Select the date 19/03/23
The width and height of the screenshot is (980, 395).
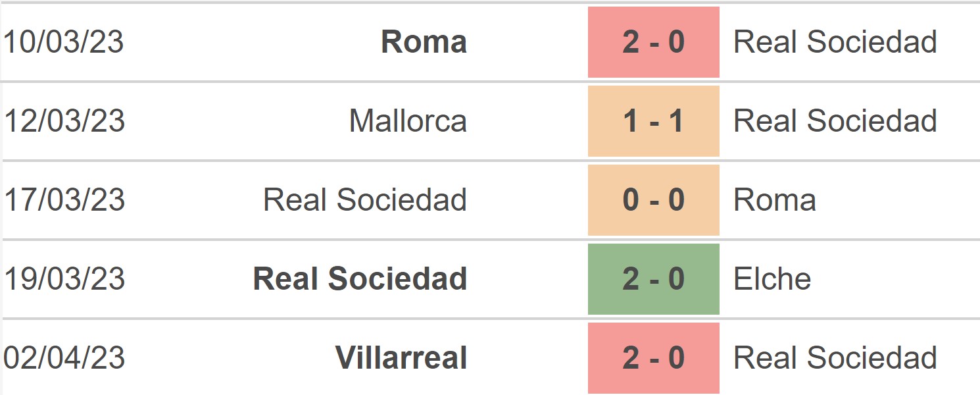[64, 279]
